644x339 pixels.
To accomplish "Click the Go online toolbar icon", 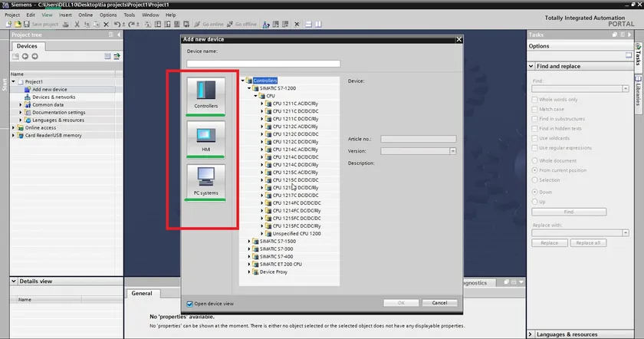I will 198,25.
